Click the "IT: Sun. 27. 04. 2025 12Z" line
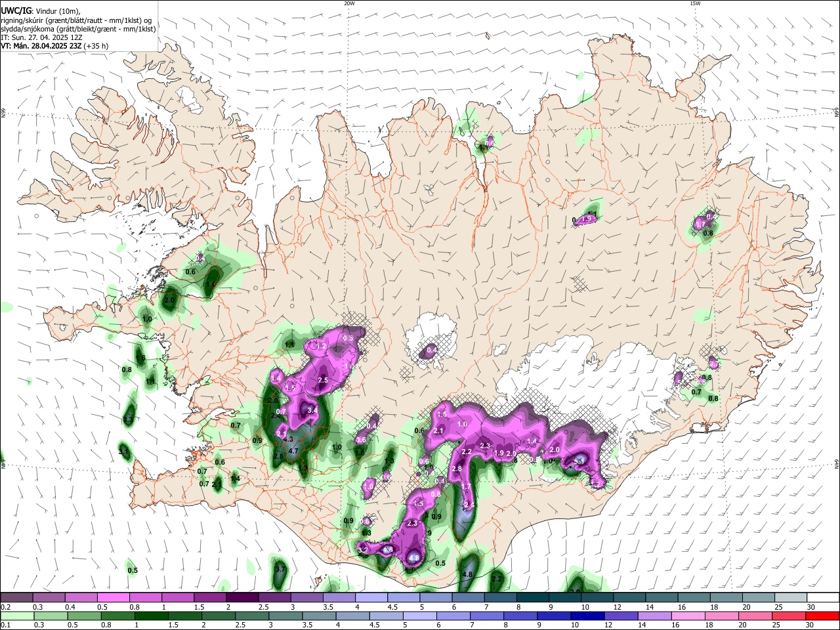This screenshot has width=840, height=630. click(x=42, y=37)
